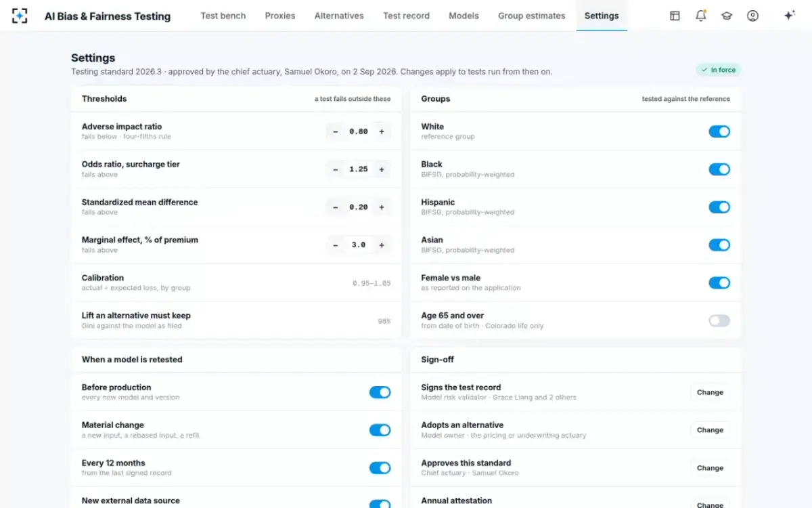This screenshot has height=508, width=812.
Task: Click the Calibration row label
Action: (103, 278)
